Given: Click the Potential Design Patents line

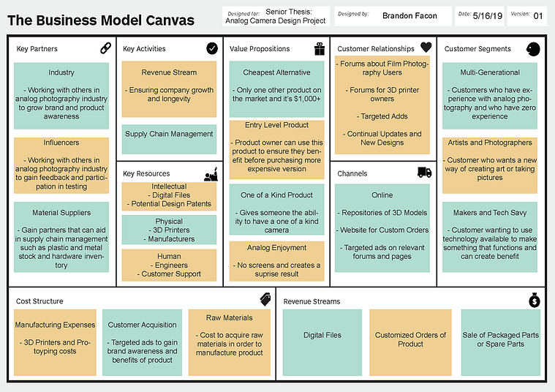Looking at the screenshot, I should pyautogui.click(x=169, y=204).
